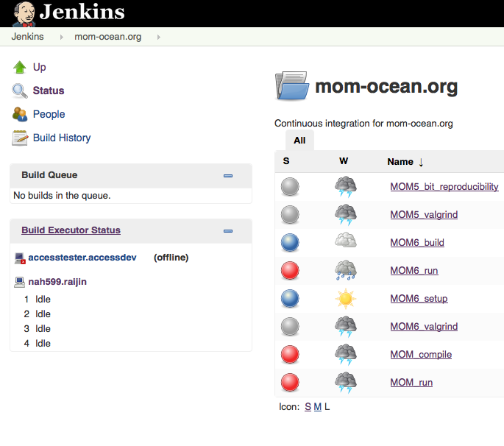Open Build Executor Status link
Image resolution: width=504 pixels, height=446 pixels.
[71, 230]
